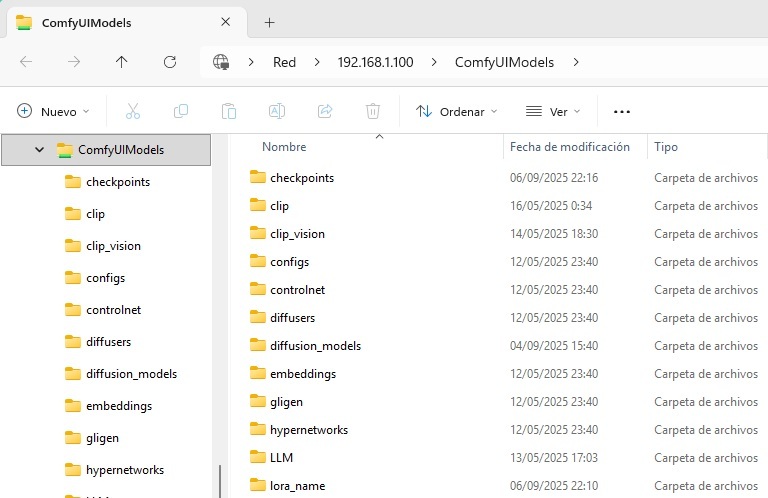Click navigation pane vertical scrollbar
Image resolution: width=768 pixels, height=498 pixels.
pyautogui.click(x=220, y=481)
